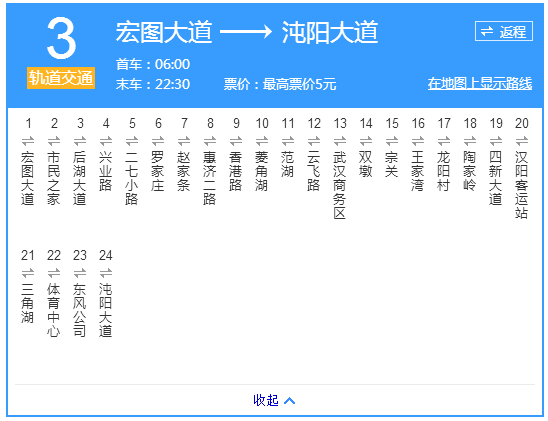Click transfer icon above 二七小路

click(x=132, y=141)
